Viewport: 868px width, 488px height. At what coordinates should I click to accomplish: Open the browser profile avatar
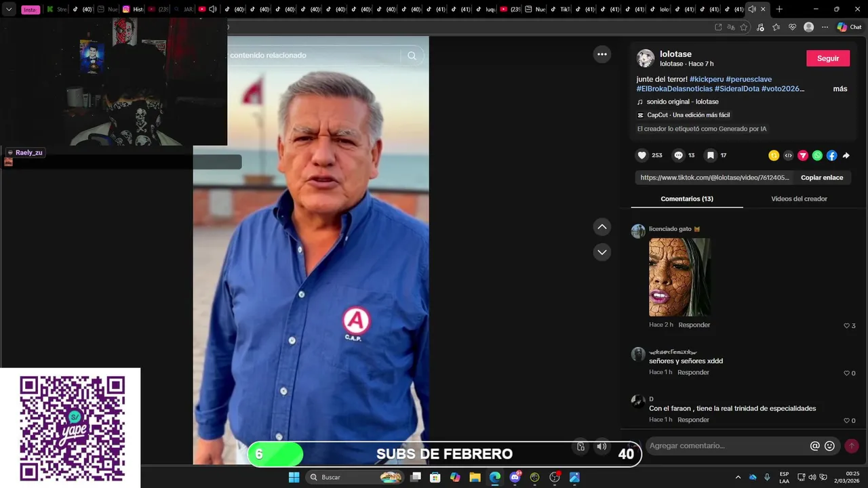808,27
